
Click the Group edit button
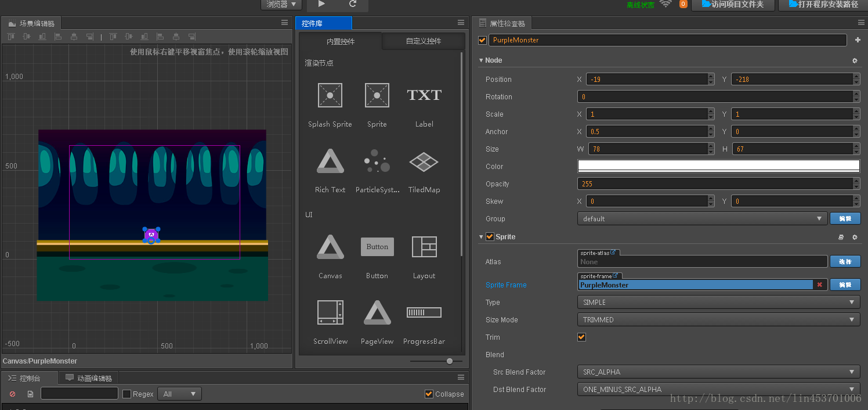click(x=845, y=219)
